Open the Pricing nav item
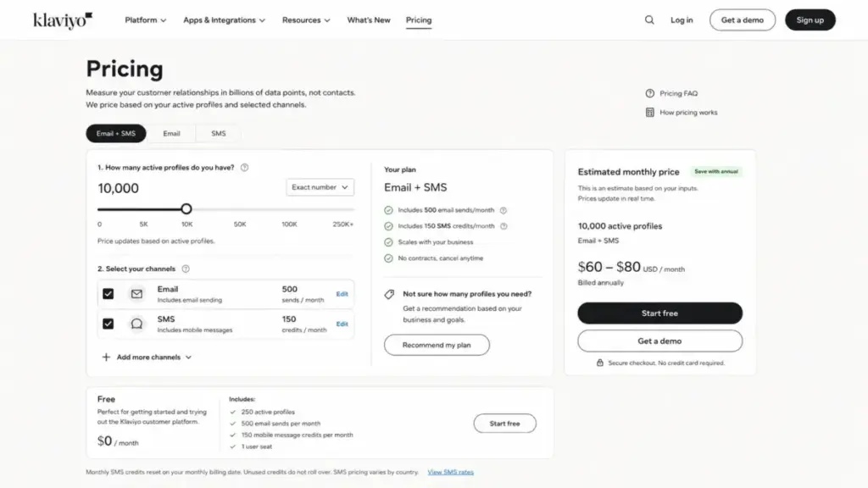Viewport: 868px width, 488px height. tap(419, 20)
